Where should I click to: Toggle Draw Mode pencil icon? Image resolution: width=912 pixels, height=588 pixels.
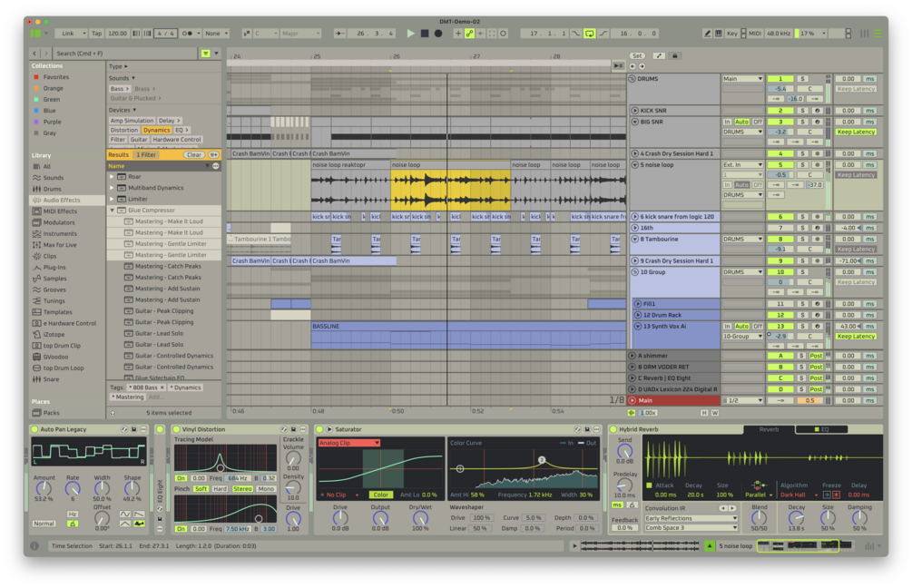point(707,34)
